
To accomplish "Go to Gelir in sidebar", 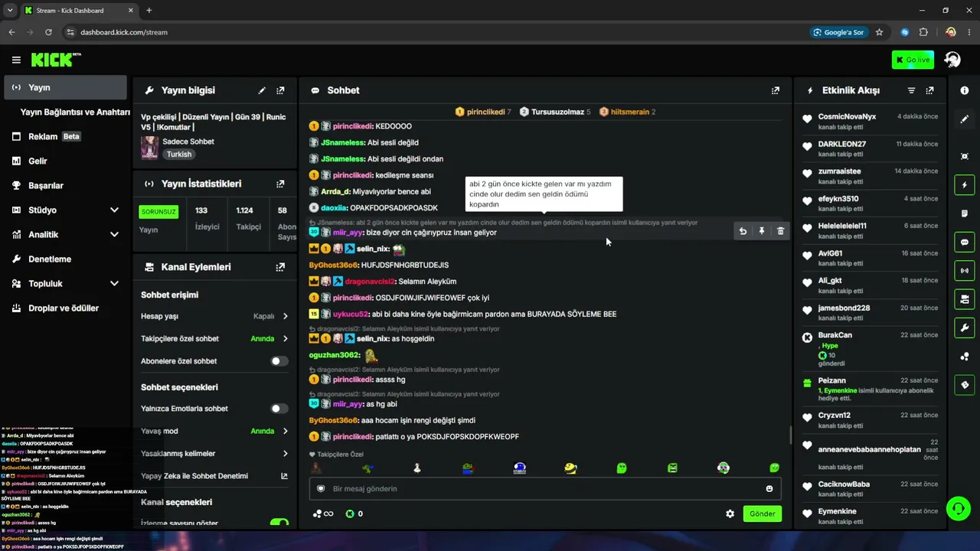I will (66, 161).
